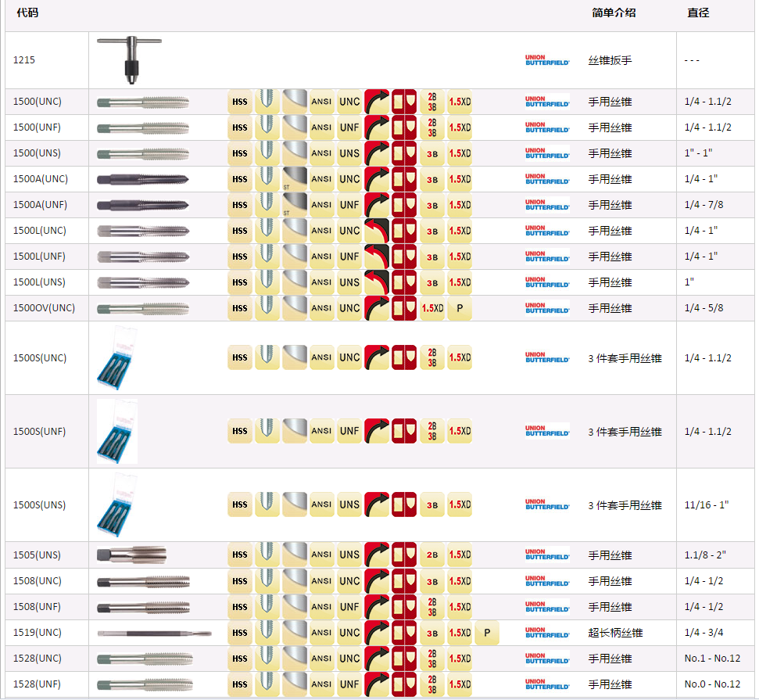
Task: Click the ANSI icon in the 1500(UNF) row
Action: pos(321,127)
